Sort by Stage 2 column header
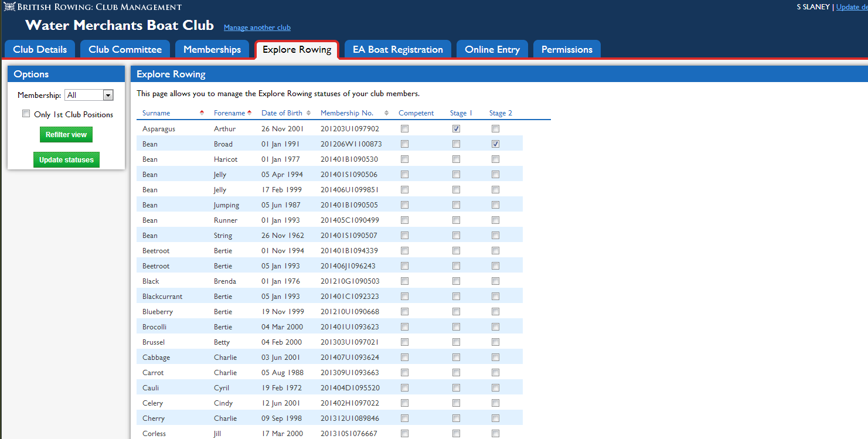 pos(501,113)
